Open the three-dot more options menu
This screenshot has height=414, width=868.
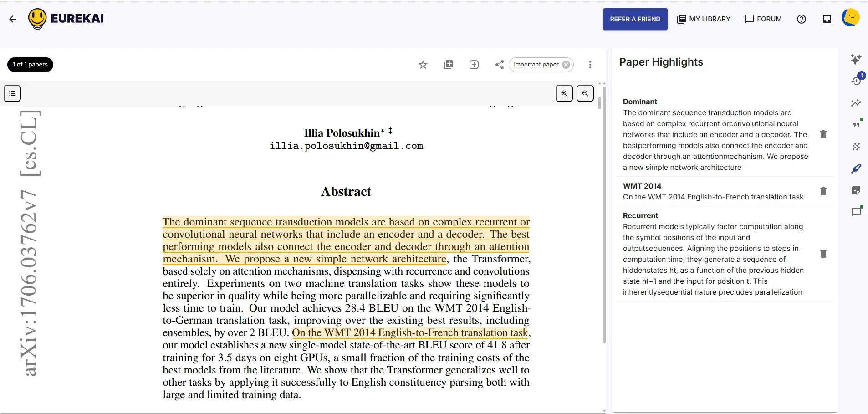590,65
